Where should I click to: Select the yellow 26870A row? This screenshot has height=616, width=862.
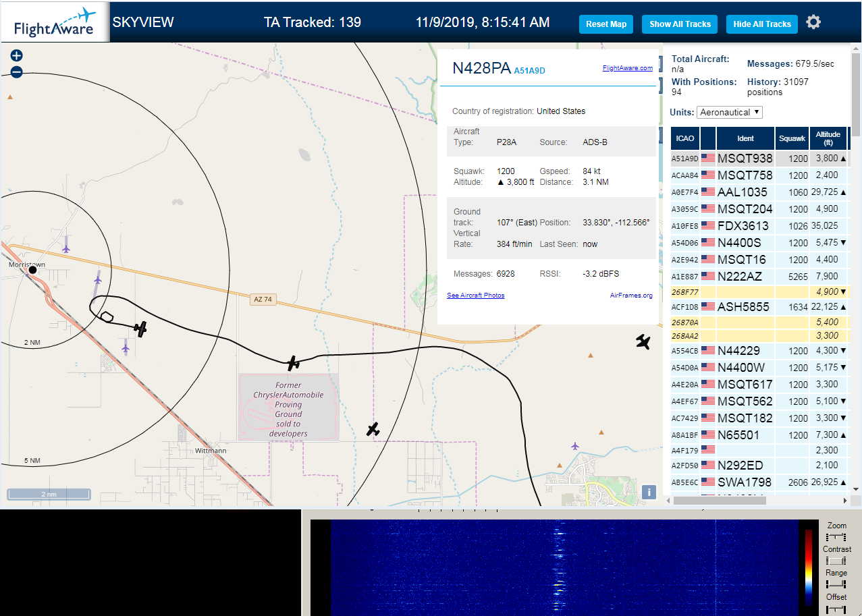(x=759, y=323)
